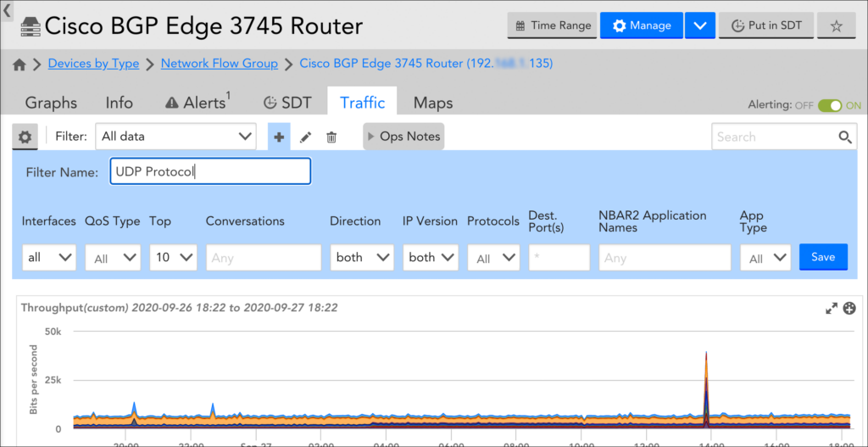This screenshot has height=447, width=868.
Task: Switch to the Maps tab
Action: point(433,103)
